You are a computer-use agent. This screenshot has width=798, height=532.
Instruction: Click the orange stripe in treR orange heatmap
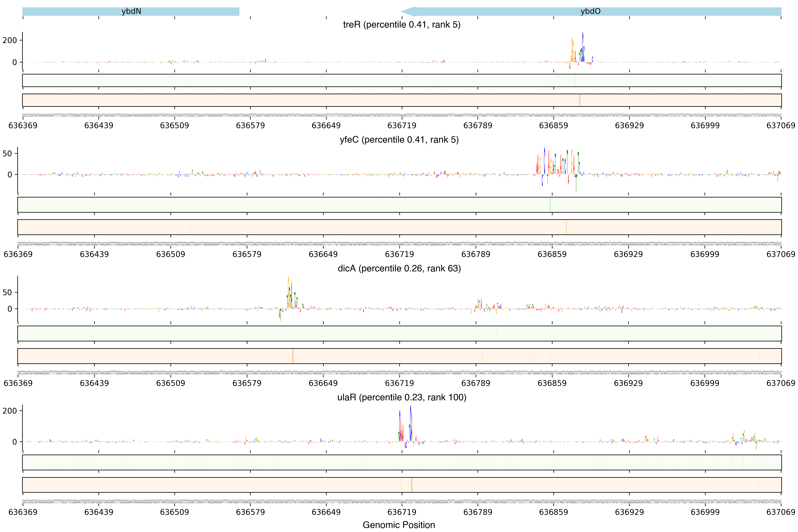point(579,100)
